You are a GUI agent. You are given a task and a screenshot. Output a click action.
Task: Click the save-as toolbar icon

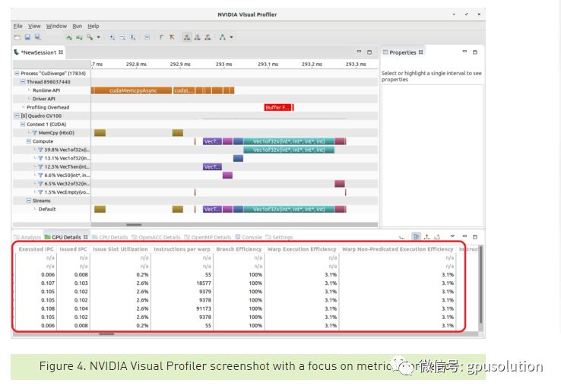pyautogui.click(x=37, y=37)
